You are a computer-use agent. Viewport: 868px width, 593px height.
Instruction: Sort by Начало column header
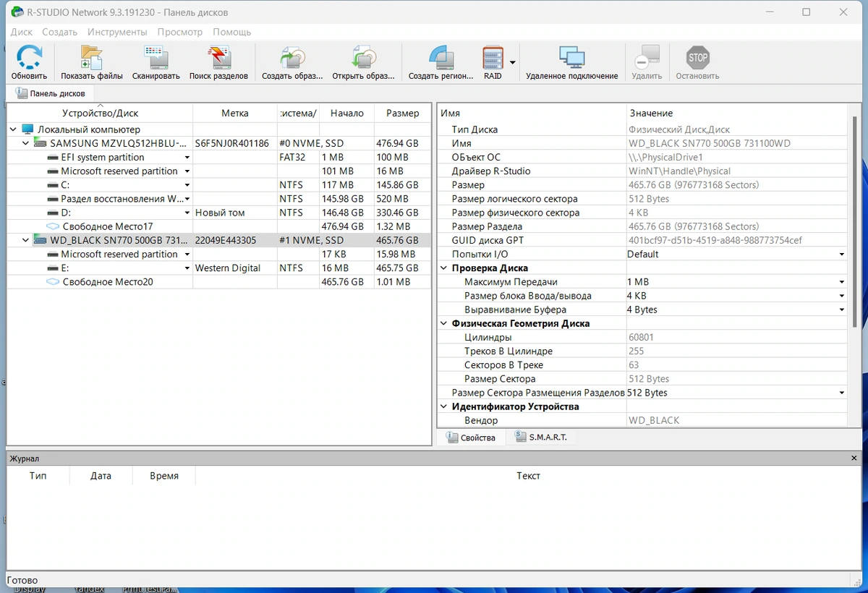pyautogui.click(x=347, y=113)
